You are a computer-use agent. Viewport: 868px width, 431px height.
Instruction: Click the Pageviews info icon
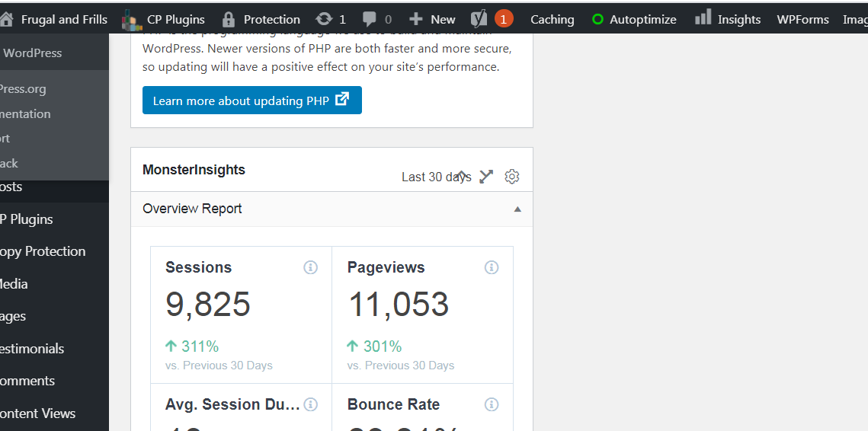pyautogui.click(x=491, y=267)
